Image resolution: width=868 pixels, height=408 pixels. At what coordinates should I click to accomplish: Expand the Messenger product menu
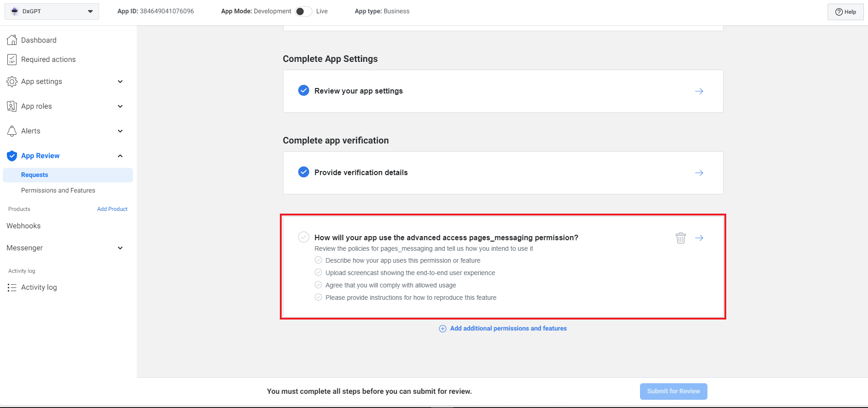[x=120, y=248]
